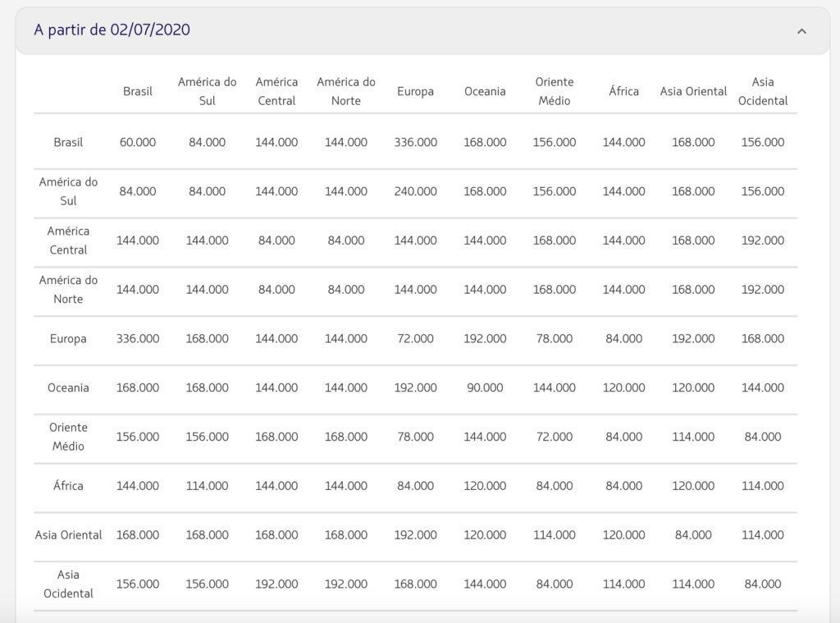Select the 'Oceania' column header
840x623 pixels.
coord(485,91)
